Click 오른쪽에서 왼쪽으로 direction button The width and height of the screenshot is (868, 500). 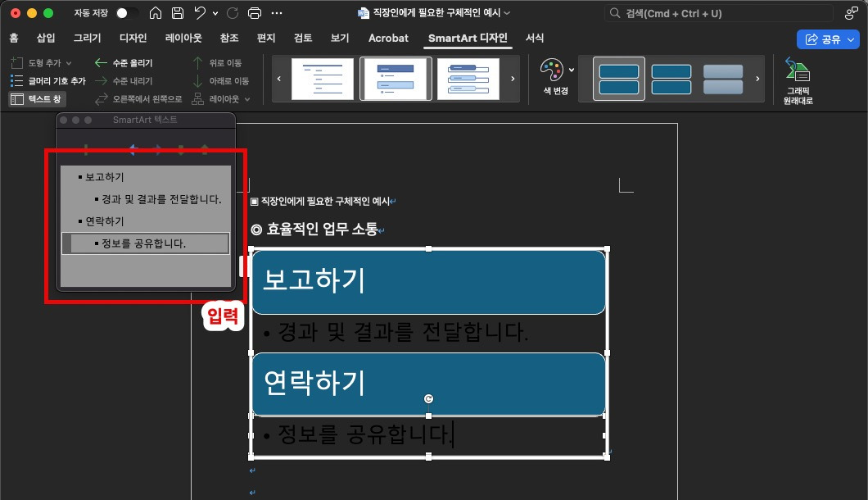(138, 98)
